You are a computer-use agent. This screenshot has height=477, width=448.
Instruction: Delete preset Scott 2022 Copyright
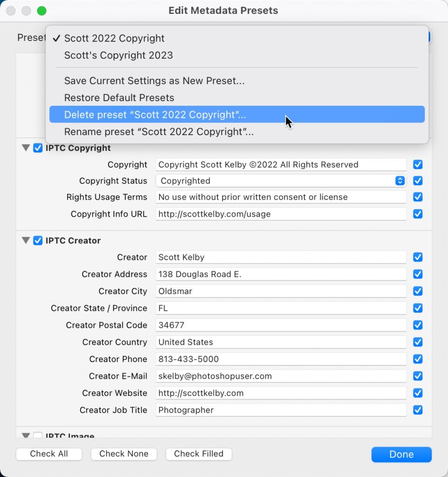click(x=237, y=115)
